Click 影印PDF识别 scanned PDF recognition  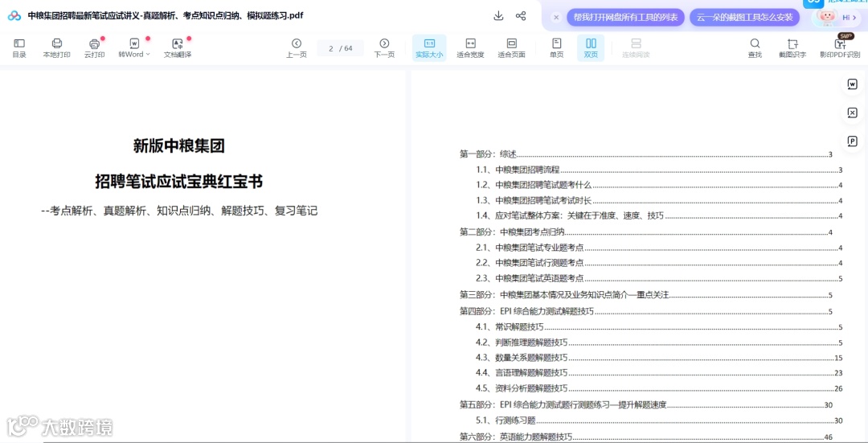pos(840,48)
